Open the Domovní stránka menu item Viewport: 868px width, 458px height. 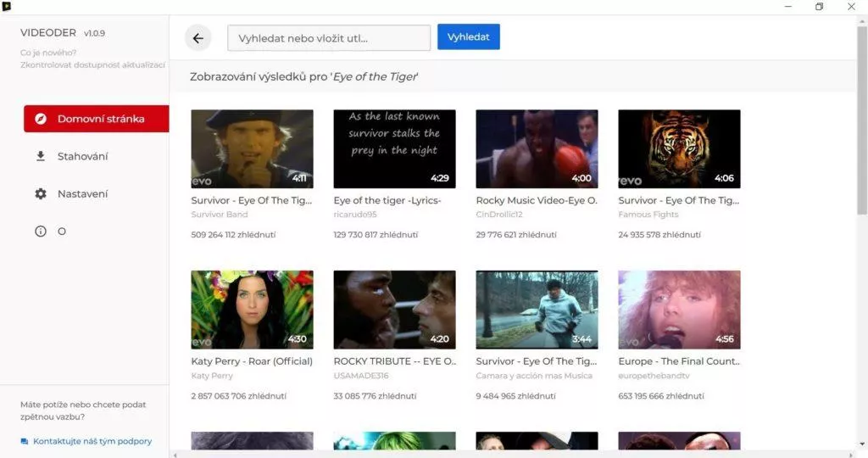[x=97, y=119]
